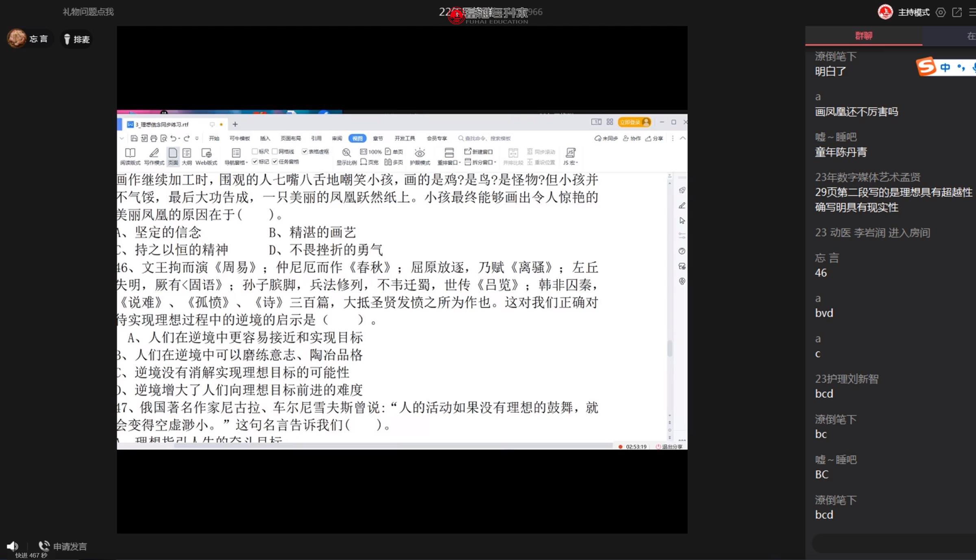The width and height of the screenshot is (976, 560).
Task: Choose 多页 multiple pages view
Action: click(x=394, y=162)
